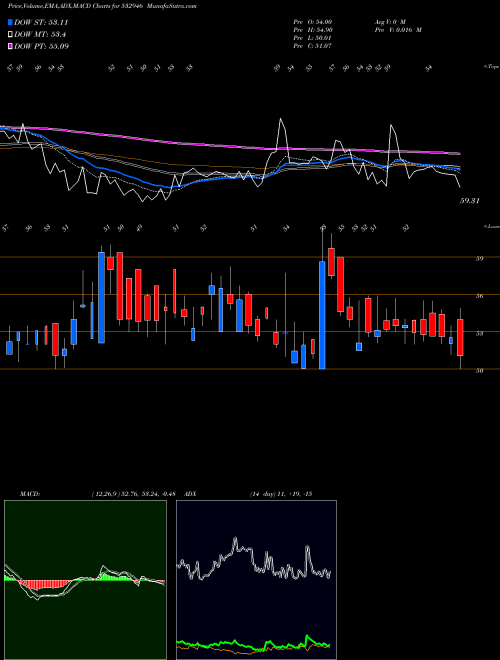500x660 pixels.
Task: Click the chart title mentioning MunafaSutra.com
Action: point(102,6)
